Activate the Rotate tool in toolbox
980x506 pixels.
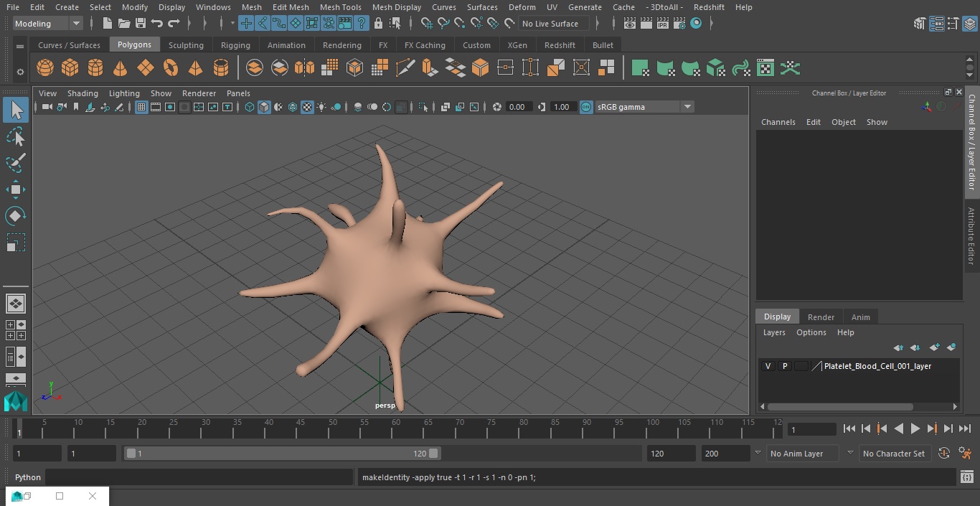(16, 216)
